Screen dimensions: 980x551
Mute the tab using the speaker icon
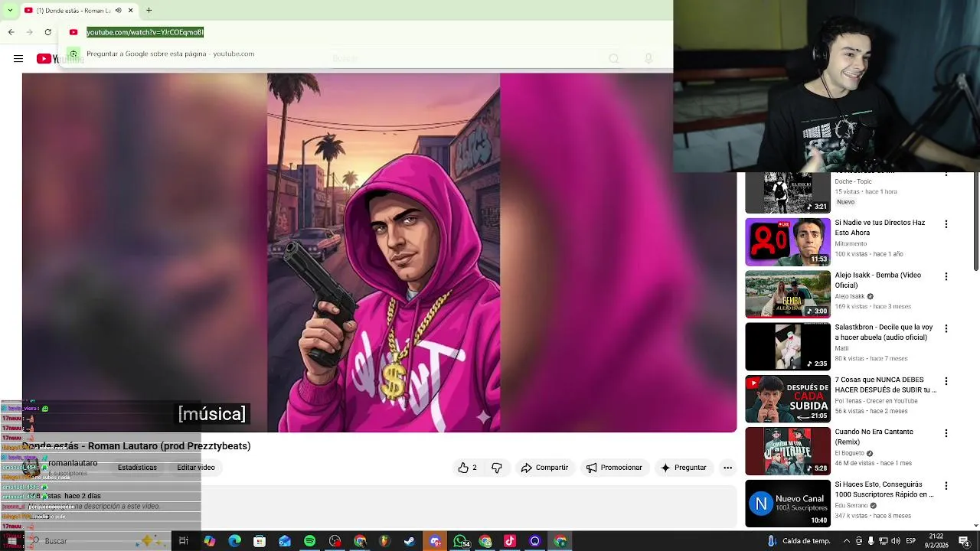click(x=118, y=11)
